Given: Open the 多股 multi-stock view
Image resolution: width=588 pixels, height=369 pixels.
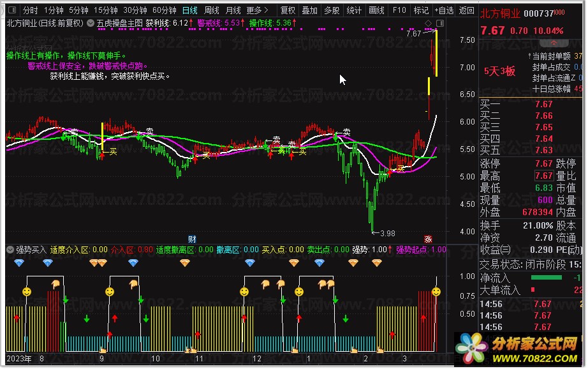Looking at the screenshot, I should coord(332,10).
